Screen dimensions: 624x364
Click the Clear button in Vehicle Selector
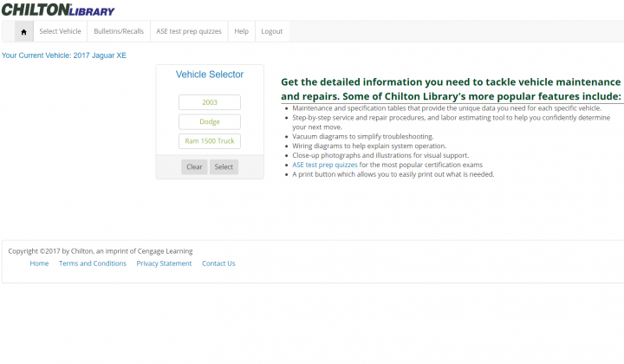point(194,167)
